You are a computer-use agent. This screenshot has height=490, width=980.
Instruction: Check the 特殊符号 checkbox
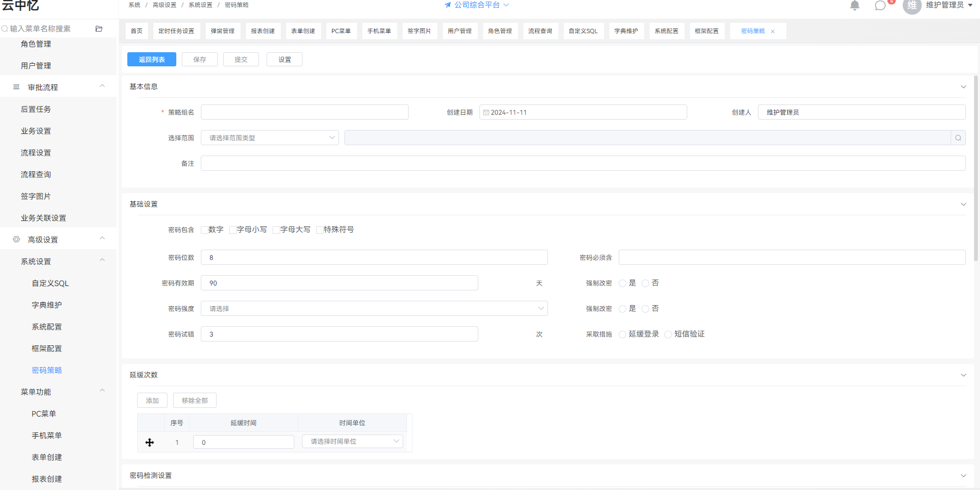pos(320,230)
